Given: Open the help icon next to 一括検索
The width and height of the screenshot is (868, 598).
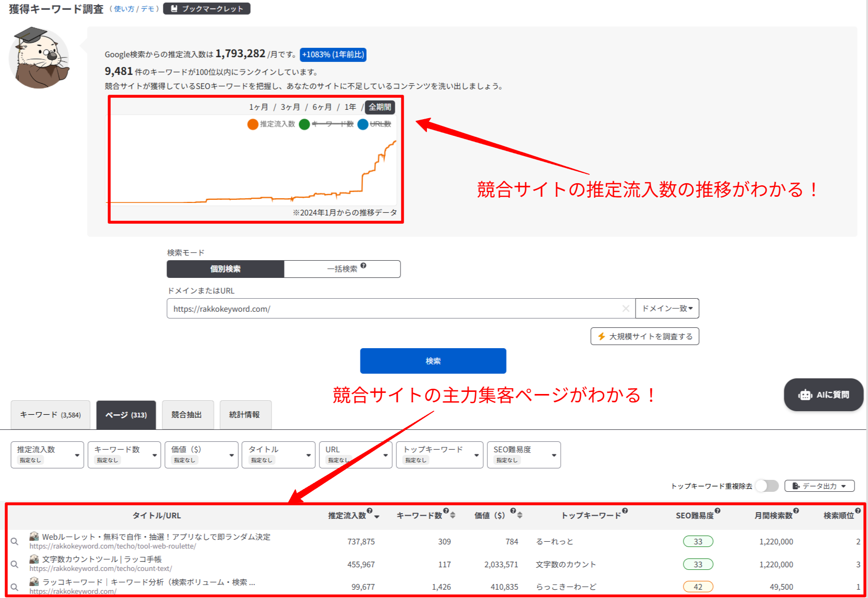Looking at the screenshot, I should pyautogui.click(x=364, y=265).
